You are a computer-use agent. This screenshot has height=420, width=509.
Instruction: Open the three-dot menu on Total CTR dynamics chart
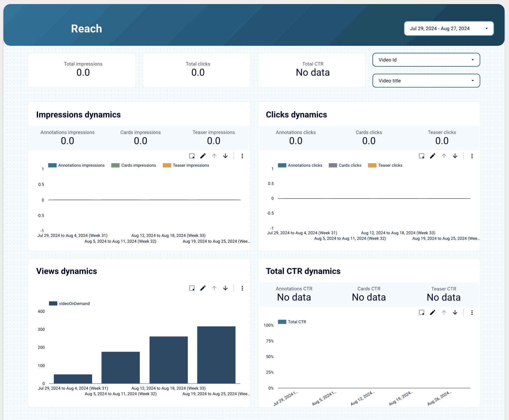tap(472, 313)
